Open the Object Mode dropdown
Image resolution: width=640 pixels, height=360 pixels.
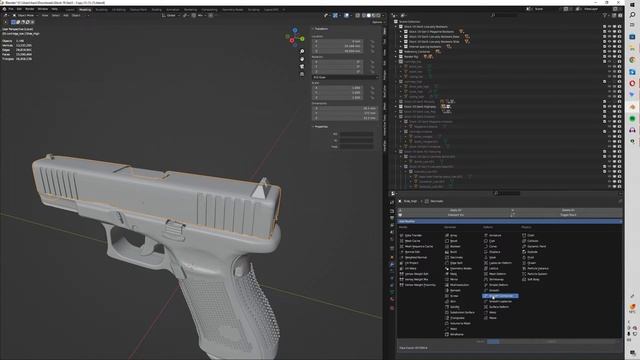click(25, 16)
